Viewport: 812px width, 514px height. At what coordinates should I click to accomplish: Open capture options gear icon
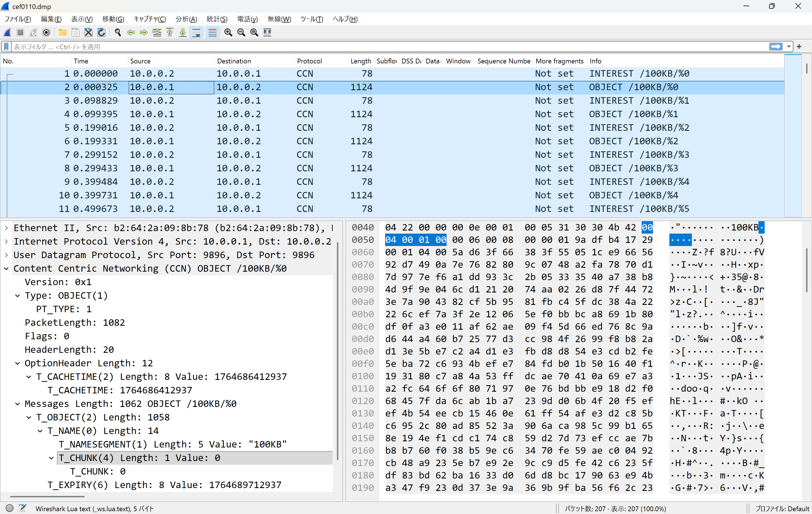[x=46, y=32]
